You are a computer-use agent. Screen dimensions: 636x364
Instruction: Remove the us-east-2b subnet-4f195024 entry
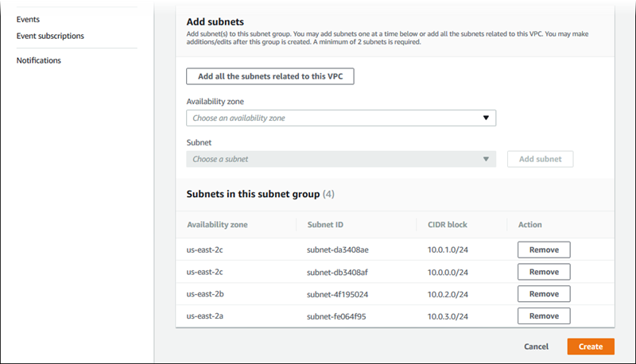pos(544,294)
